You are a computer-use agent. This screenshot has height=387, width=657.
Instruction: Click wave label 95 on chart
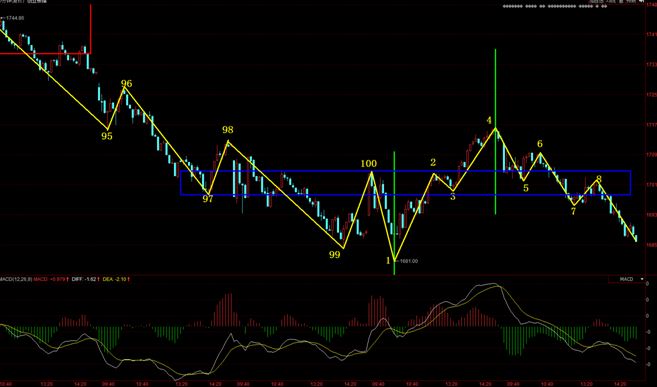[x=106, y=136]
